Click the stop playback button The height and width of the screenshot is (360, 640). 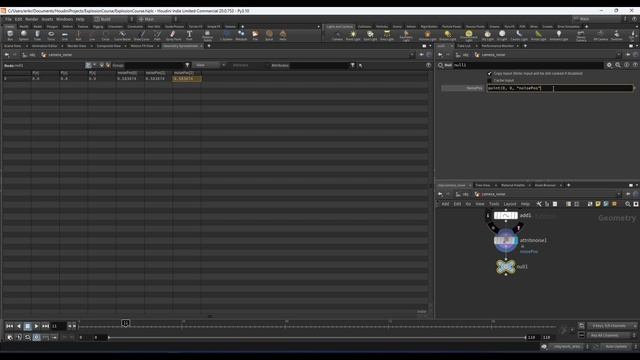click(x=27, y=326)
